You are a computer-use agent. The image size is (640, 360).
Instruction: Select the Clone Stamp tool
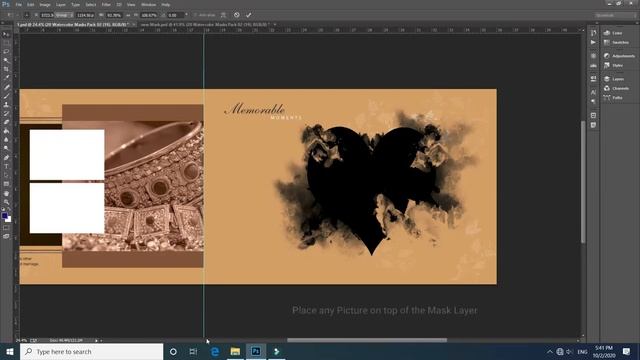tap(6, 104)
